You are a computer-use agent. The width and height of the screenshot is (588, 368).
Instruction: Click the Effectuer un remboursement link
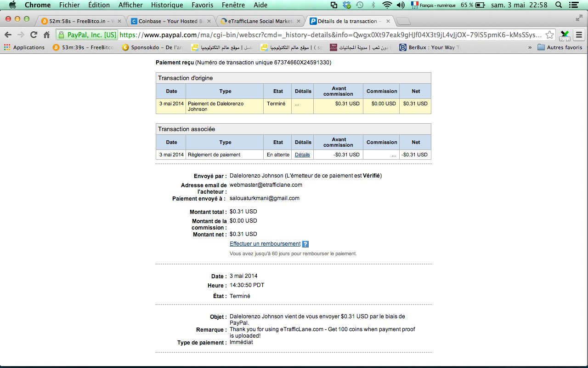click(x=265, y=244)
